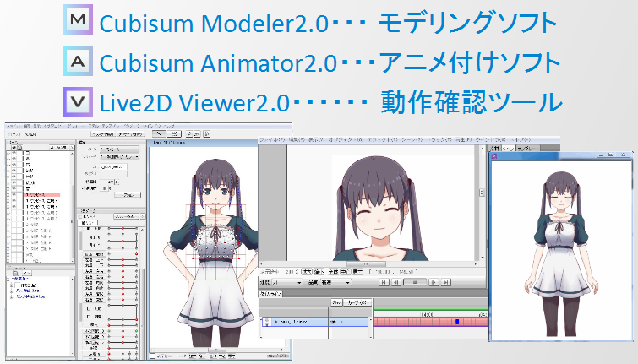The image size is (638, 364).
Task: Toggle the checkbox in the deformer panel header
Action: tap(79, 216)
